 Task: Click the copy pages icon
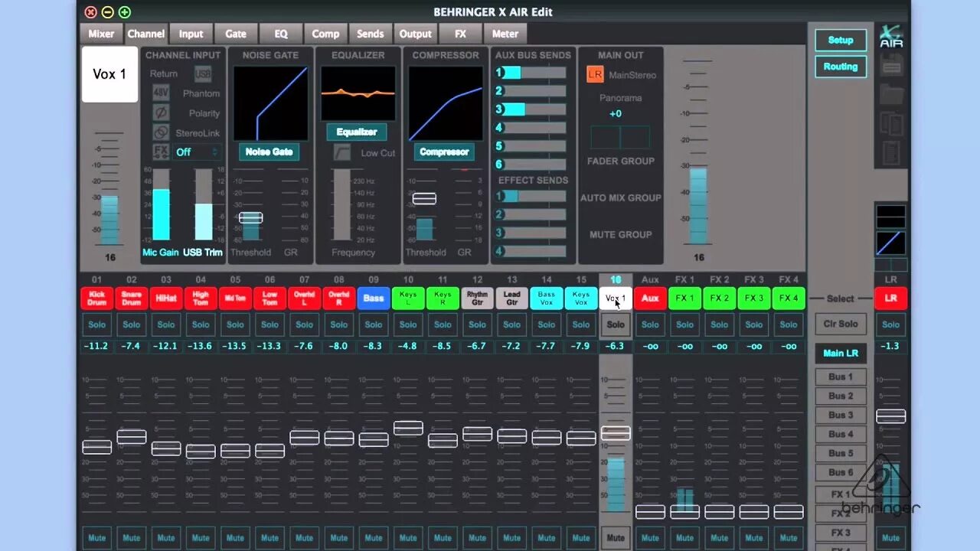click(x=891, y=123)
